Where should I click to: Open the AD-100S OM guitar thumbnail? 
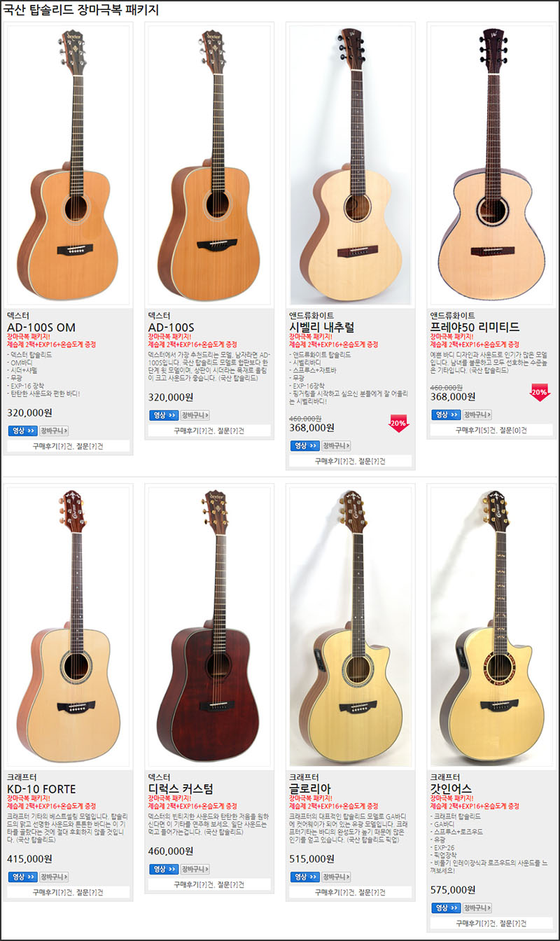68,165
